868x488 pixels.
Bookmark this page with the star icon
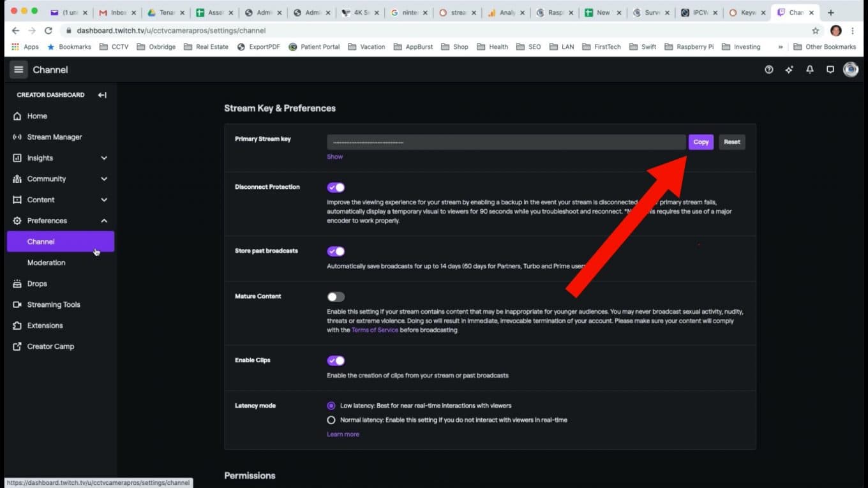pyautogui.click(x=815, y=31)
